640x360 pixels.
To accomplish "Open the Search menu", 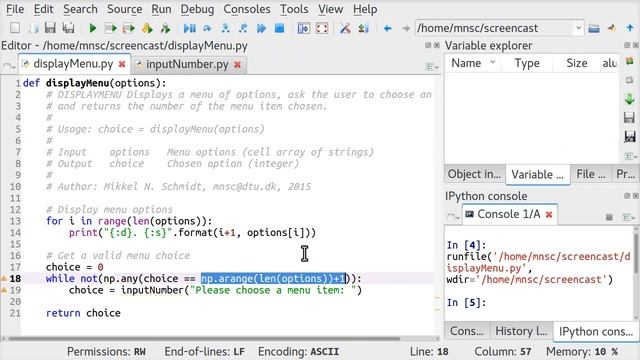I will pyautogui.click(x=80, y=9).
